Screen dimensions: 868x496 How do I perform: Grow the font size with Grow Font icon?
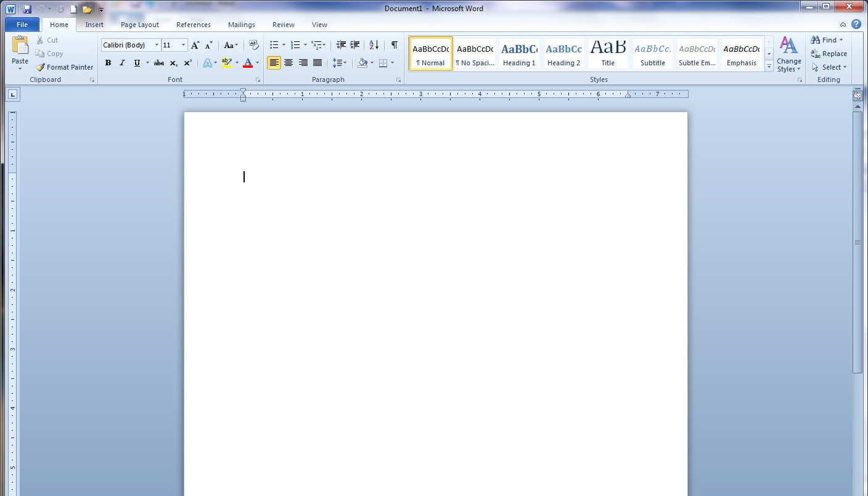point(195,45)
